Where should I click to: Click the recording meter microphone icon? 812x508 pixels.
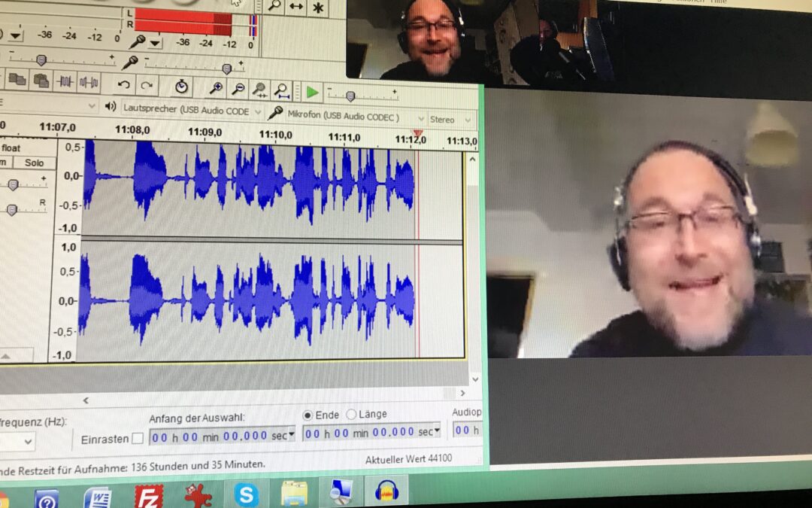click(138, 41)
